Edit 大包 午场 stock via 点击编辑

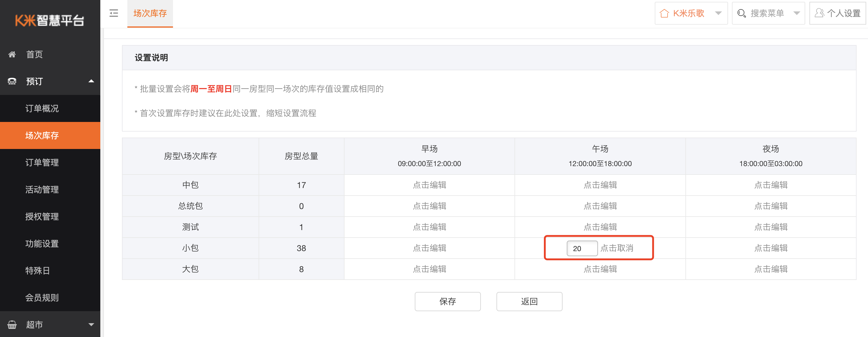click(600, 269)
